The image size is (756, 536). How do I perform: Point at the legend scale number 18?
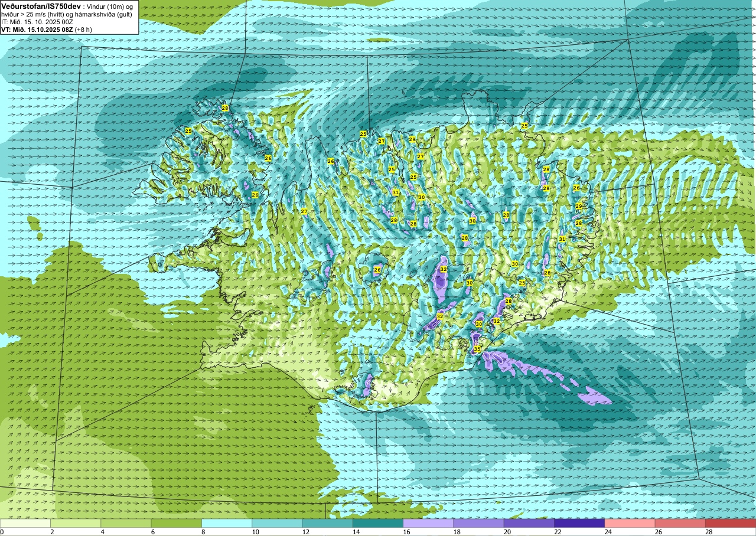coord(457,532)
